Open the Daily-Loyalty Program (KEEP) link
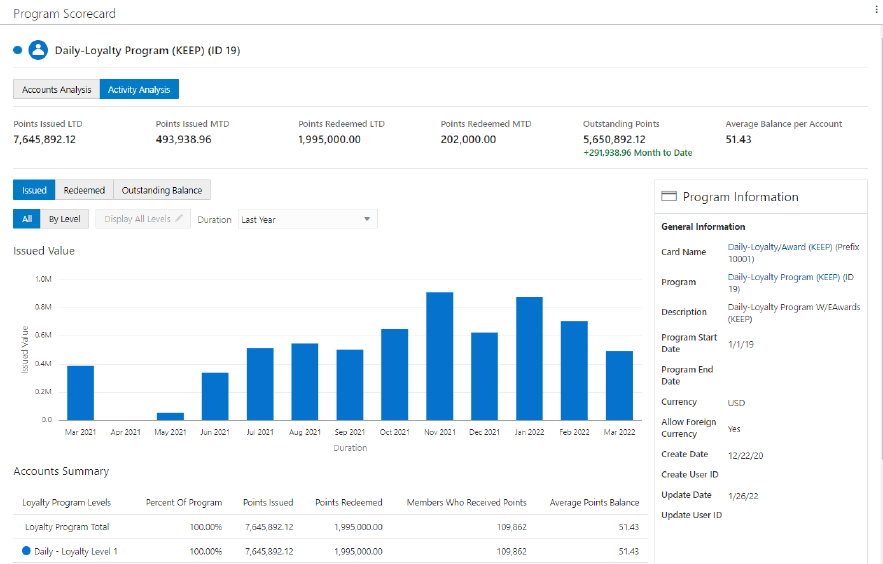Image resolution: width=883 pixels, height=564 pixels. click(790, 283)
